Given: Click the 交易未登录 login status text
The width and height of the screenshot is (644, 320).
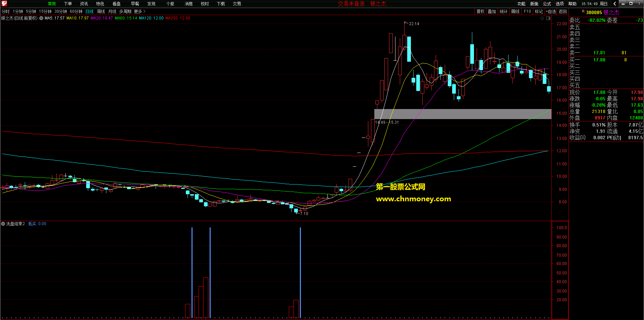Looking at the screenshot, I should [x=351, y=4].
